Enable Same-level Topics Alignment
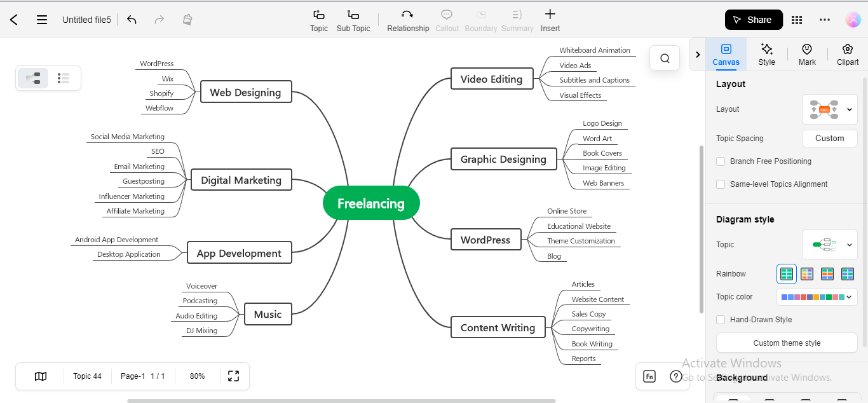 coord(721,184)
